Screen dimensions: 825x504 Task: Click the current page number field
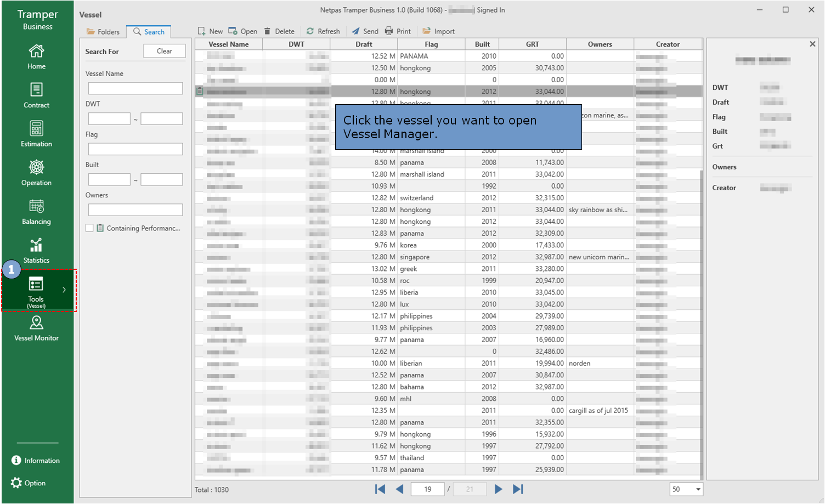(x=427, y=489)
